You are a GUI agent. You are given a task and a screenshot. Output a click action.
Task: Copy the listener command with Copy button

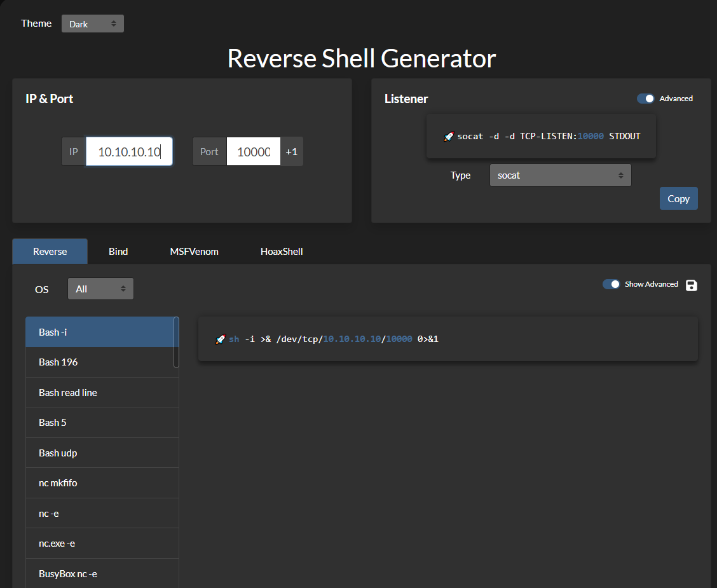[679, 198]
